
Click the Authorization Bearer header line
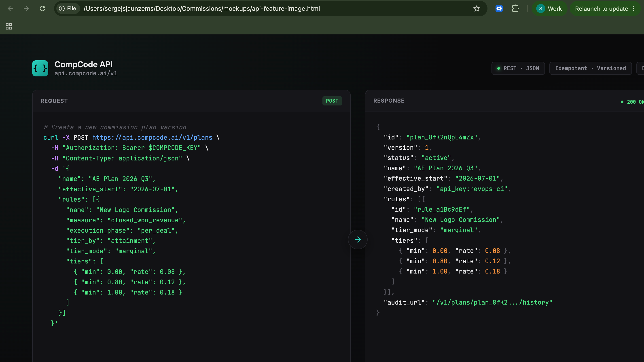130,148
